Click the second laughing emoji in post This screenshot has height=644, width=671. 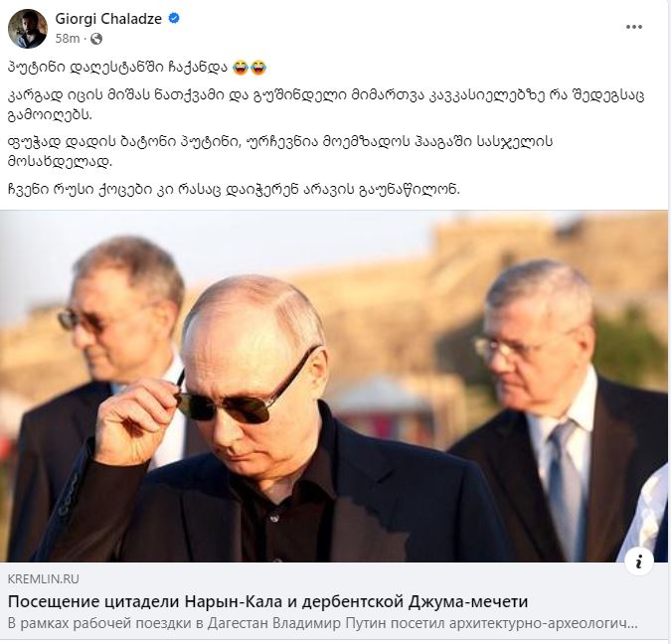tap(258, 68)
